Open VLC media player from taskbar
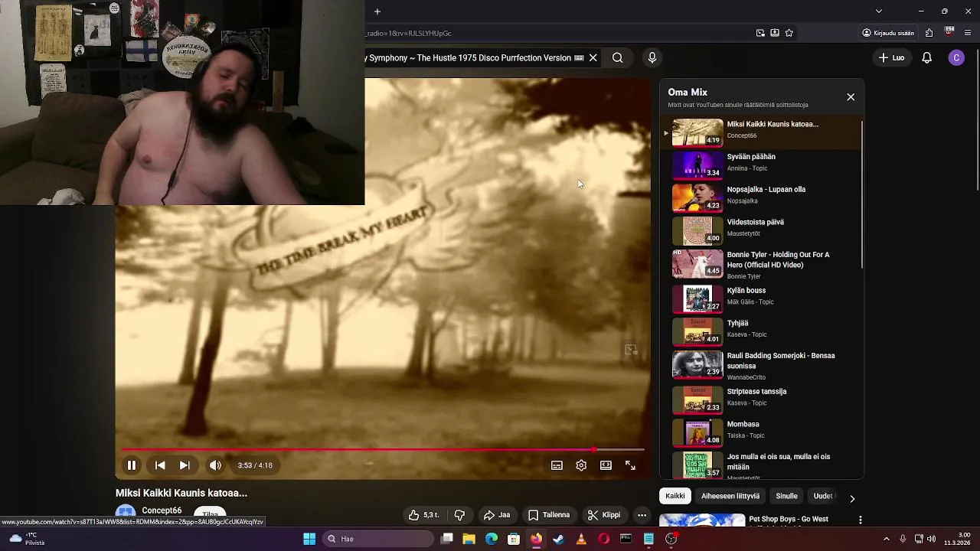The height and width of the screenshot is (551, 980). pos(581,539)
